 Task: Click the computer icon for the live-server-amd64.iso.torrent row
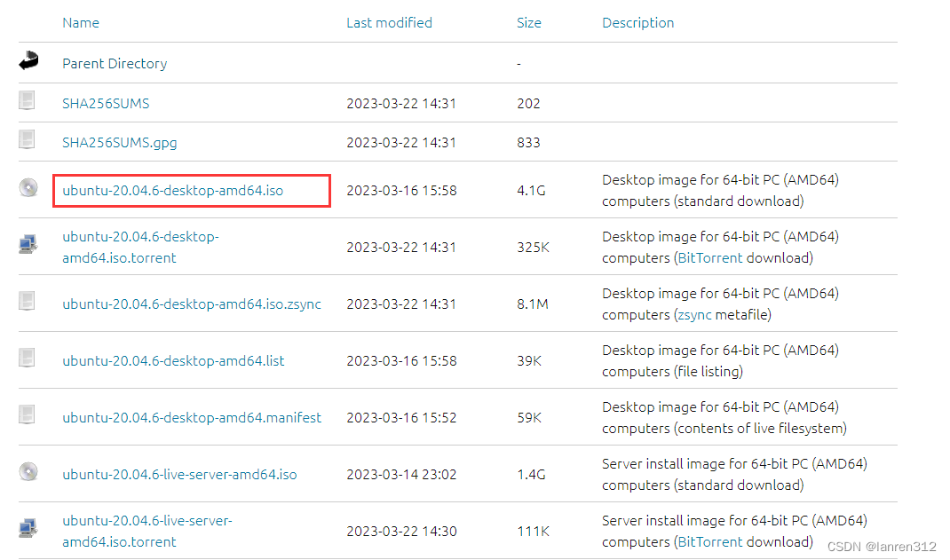28,528
